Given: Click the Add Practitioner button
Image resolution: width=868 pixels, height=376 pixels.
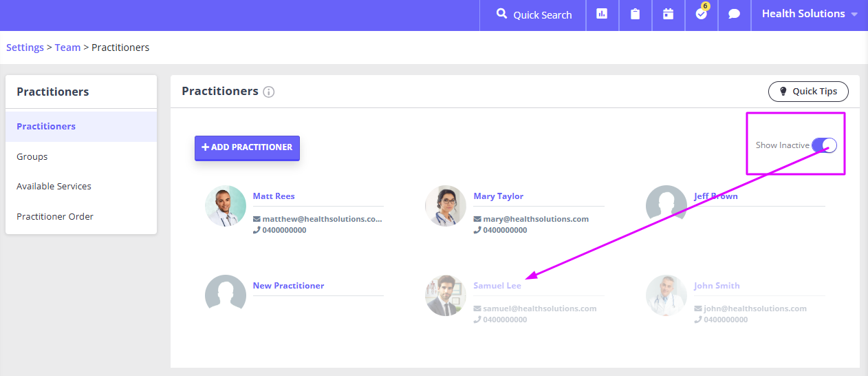Looking at the screenshot, I should click(247, 147).
